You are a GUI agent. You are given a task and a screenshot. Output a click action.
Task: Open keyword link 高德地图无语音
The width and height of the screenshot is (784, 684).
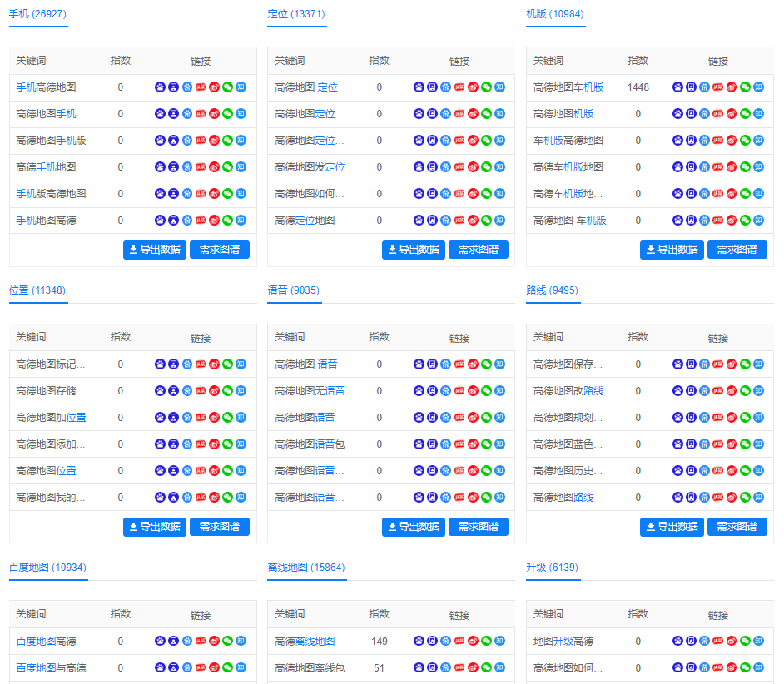[x=310, y=390]
